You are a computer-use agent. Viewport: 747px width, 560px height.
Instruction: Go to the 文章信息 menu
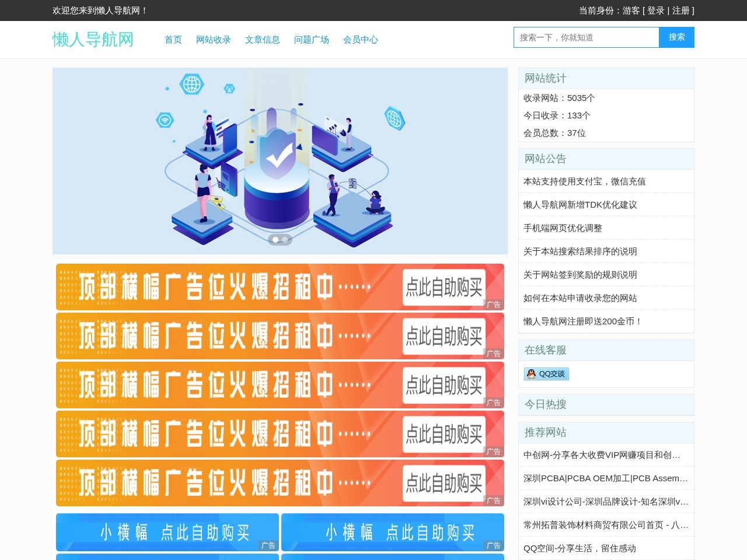tap(263, 40)
